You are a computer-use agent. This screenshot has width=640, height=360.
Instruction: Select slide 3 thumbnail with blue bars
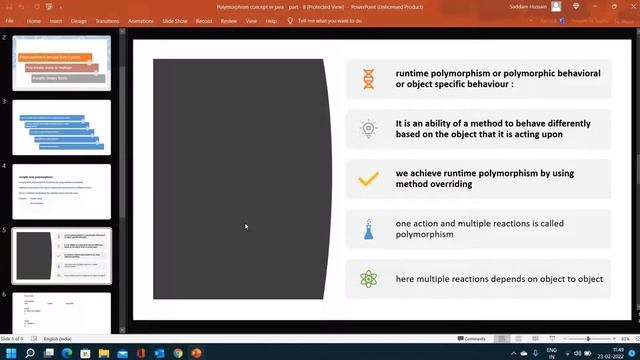[62, 127]
